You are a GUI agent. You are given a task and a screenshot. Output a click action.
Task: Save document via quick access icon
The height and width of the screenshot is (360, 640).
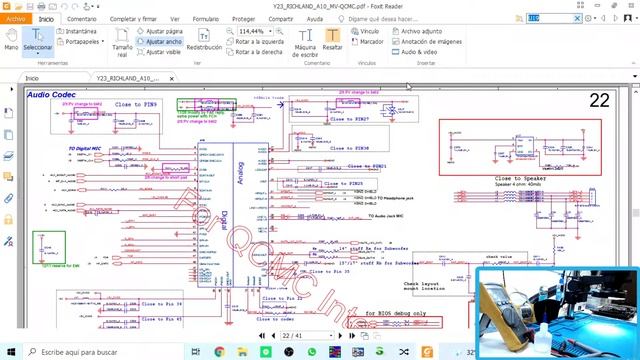coord(30,6)
